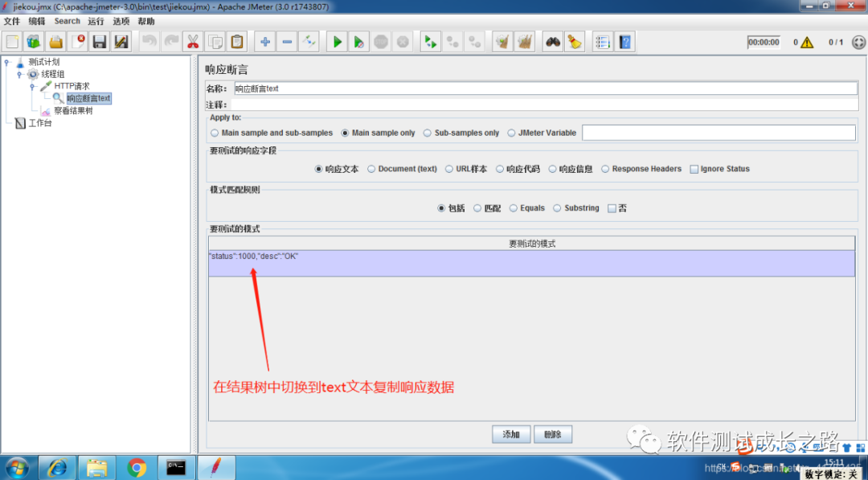Open Help with question mark icon

click(624, 42)
